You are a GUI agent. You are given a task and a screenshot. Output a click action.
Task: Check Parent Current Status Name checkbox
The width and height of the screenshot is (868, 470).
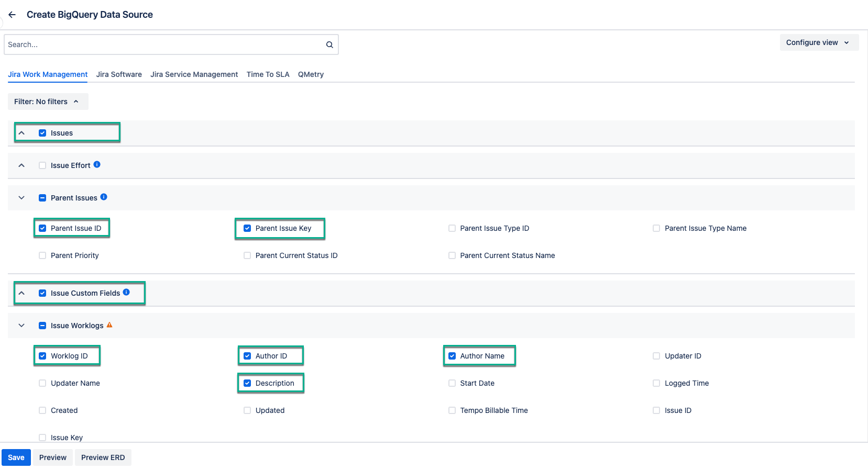tap(452, 255)
